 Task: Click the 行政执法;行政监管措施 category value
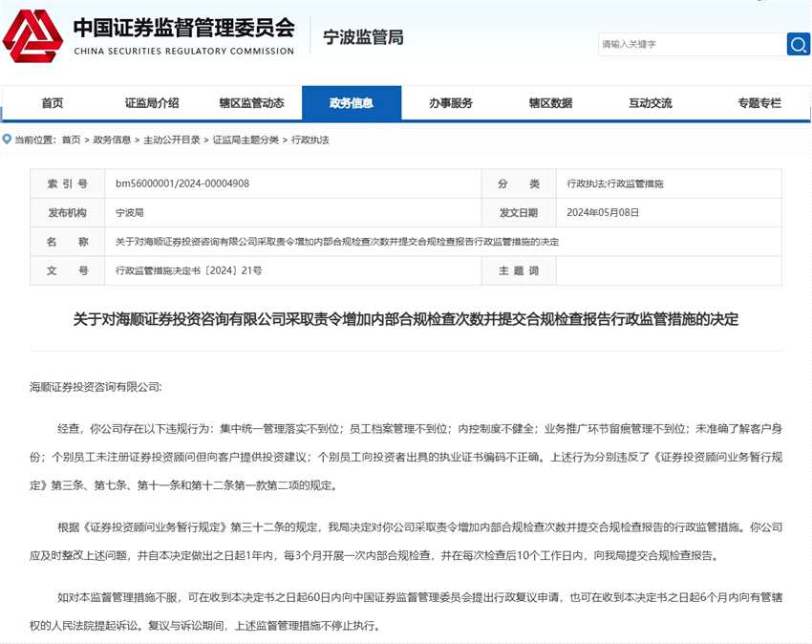(615, 183)
